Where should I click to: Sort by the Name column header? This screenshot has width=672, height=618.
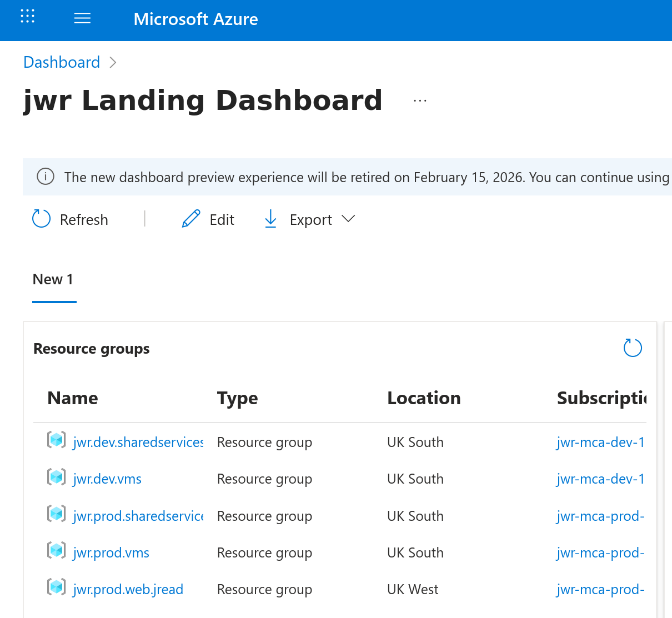tap(73, 398)
